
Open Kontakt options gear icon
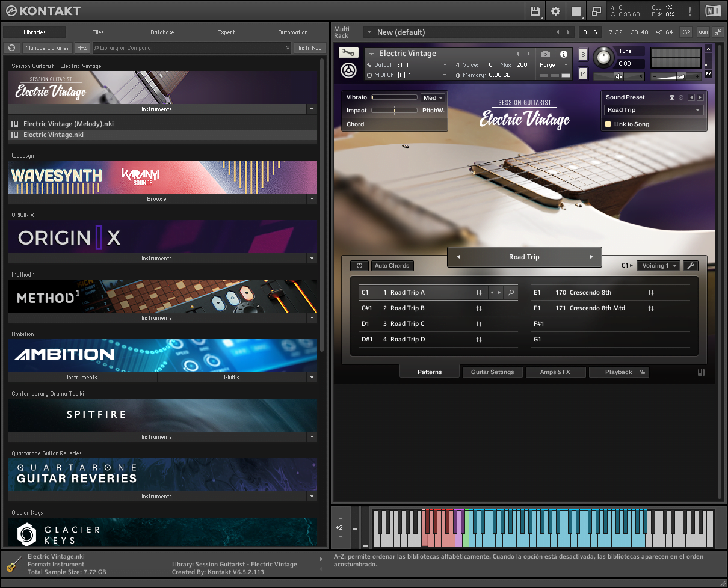[x=555, y=11]
